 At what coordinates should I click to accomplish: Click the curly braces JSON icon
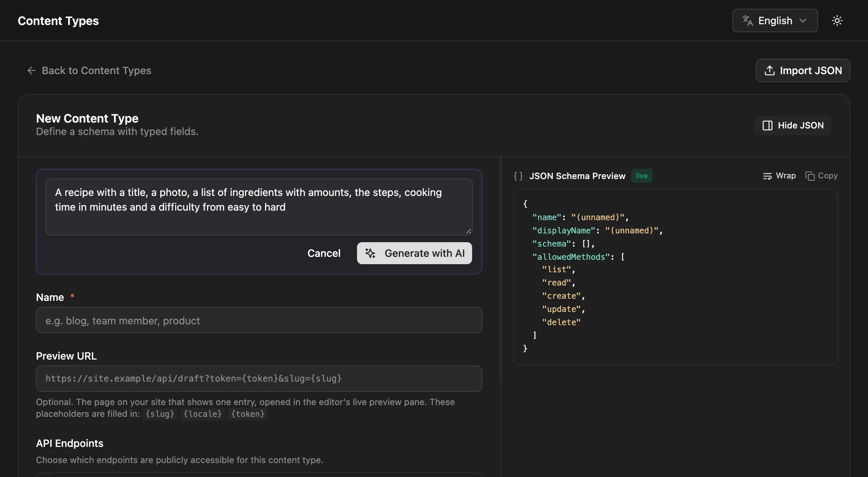click(518, 176)
